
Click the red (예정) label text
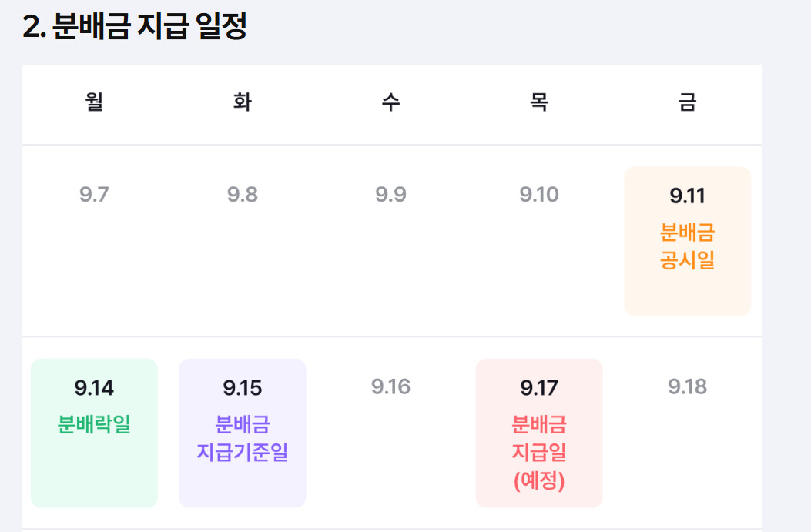(x=539, y=481)
